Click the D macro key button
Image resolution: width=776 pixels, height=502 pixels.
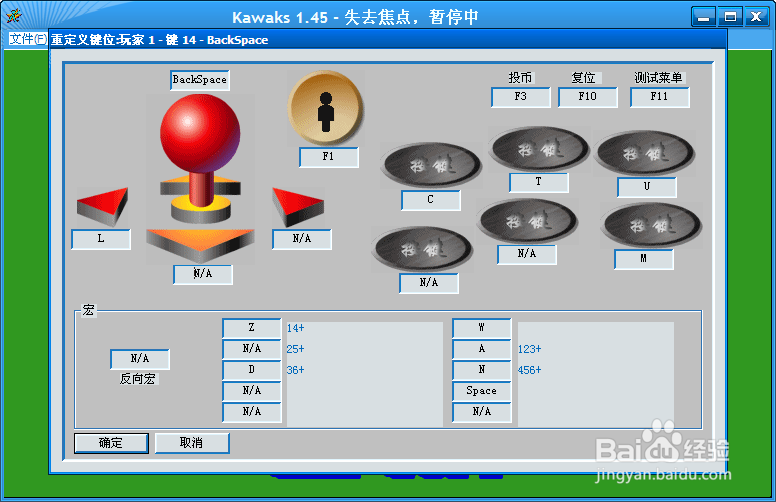click(252, 370)
